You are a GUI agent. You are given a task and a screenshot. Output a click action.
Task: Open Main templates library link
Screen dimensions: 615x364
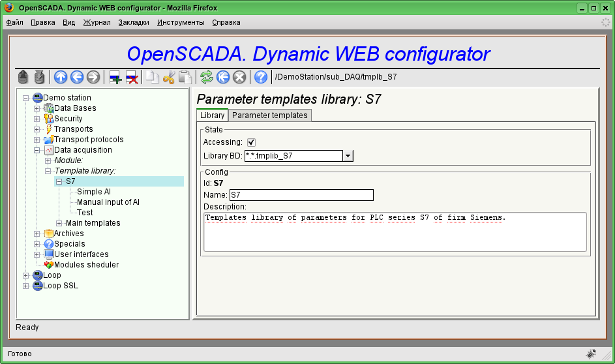pyautogui.click(x=93, y=223)
